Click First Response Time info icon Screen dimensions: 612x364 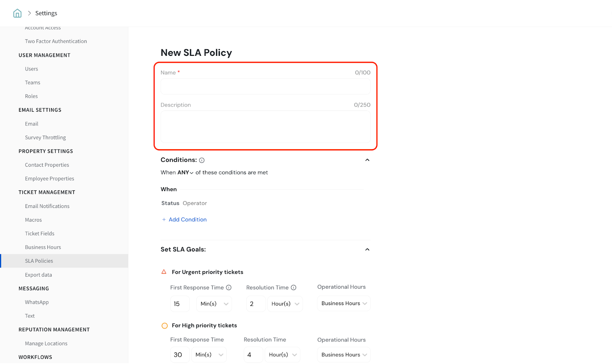click(x=229, y=288)
